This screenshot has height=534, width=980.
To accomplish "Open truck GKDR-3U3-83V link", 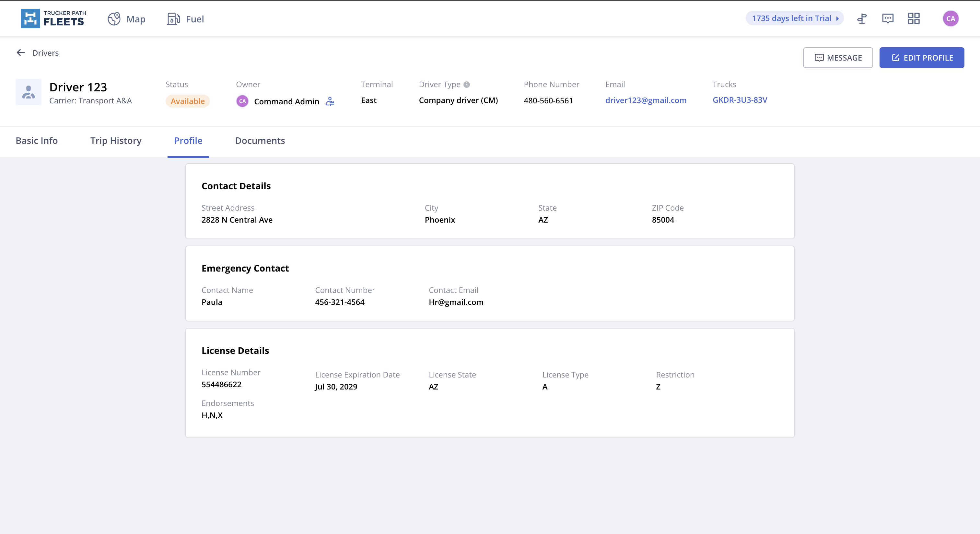I will 740,100.
